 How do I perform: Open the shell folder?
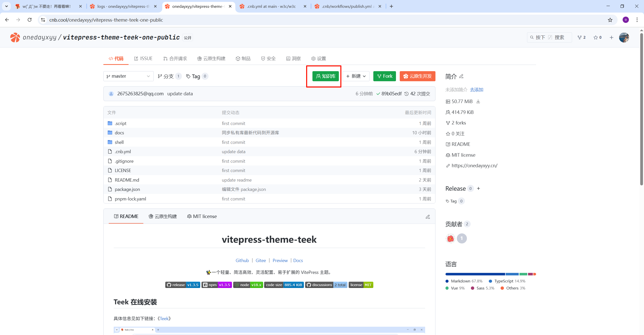119,142
